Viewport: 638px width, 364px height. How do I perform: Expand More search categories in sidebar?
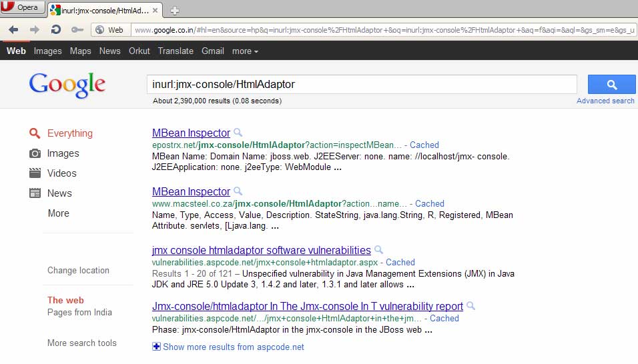pos(58,213)
